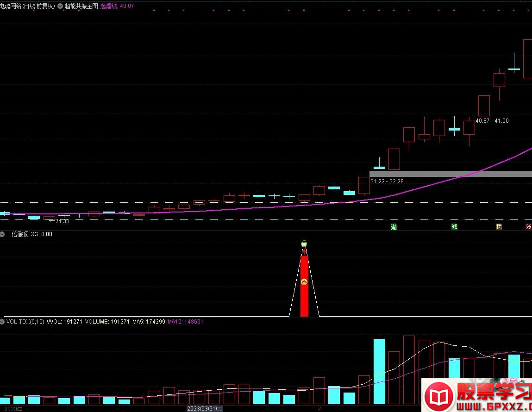Click the MA10: 148601 value
532x412 pixels.
185,321
